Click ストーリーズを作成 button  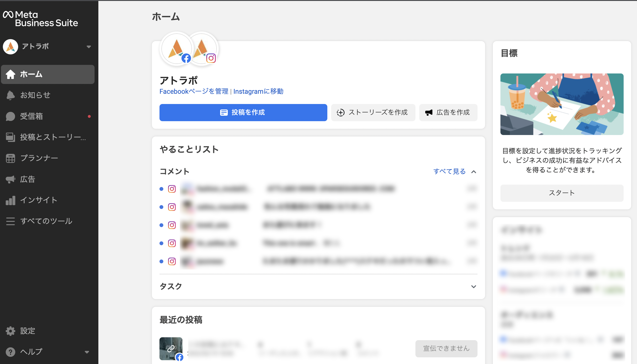click(x=373, y=113)
